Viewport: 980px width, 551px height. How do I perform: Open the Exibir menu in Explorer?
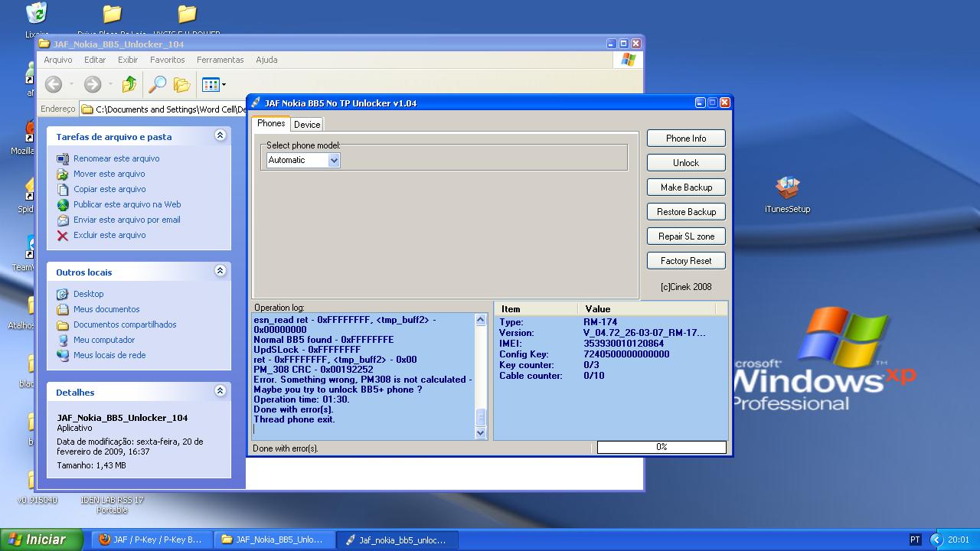tap(128, 60)
